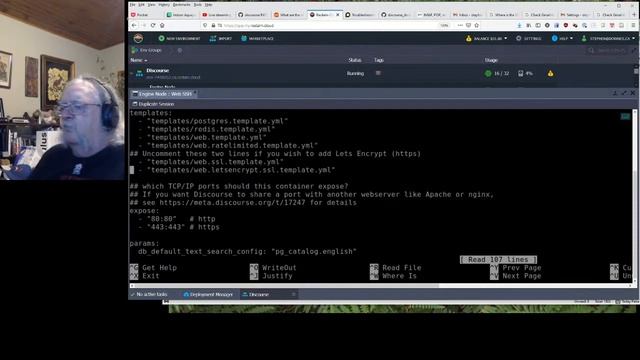Viewport: 640px width, 360px height.
Task: Click the meta.discourse.org URL line in terminal
Action: tap(243, 202)
